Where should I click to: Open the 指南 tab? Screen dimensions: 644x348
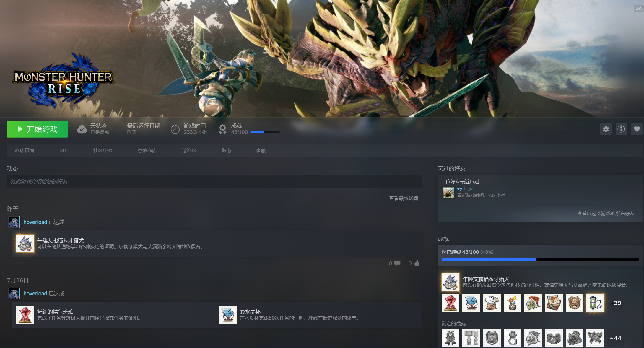click(x=226, y=151)
